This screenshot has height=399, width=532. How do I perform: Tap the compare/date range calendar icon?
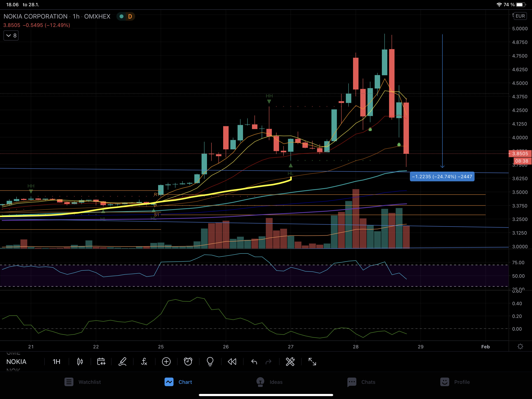click(101, 361)
